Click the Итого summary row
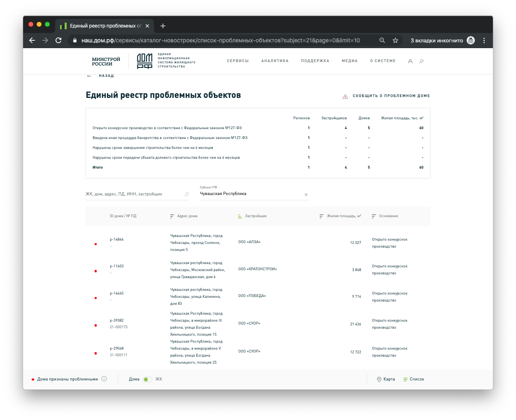 click(258, 167)
